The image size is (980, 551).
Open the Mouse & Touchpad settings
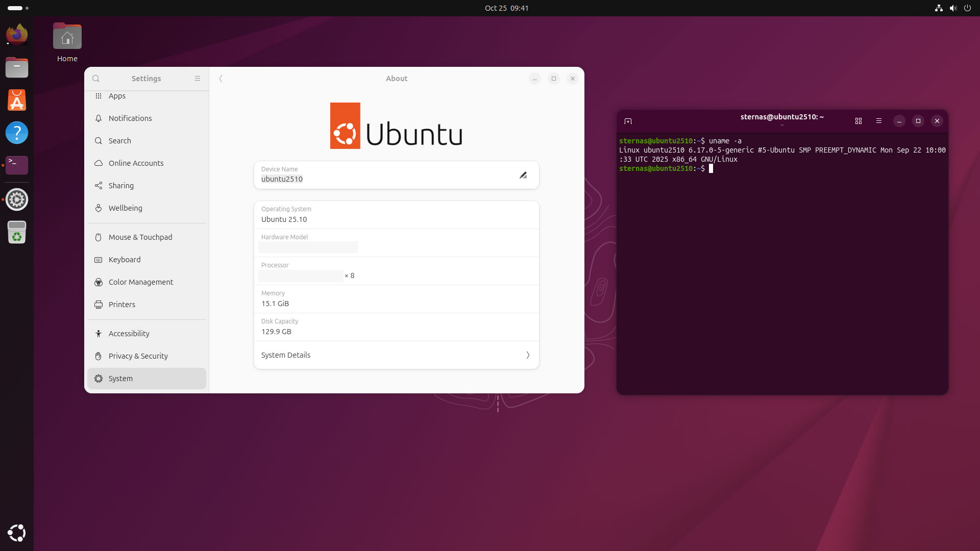pos(140,237)
